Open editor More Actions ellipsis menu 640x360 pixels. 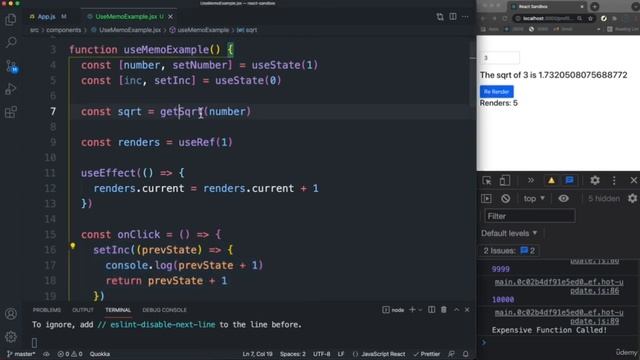465,17
